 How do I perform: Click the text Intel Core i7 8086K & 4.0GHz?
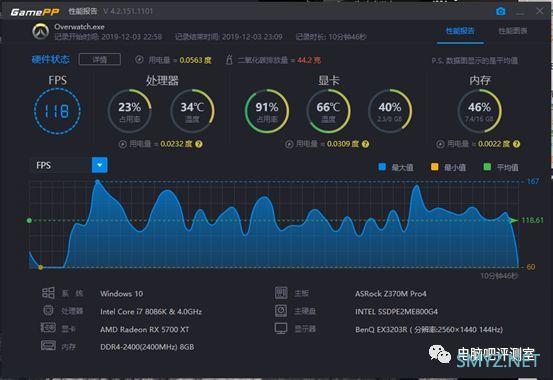(x=151, y=312)
